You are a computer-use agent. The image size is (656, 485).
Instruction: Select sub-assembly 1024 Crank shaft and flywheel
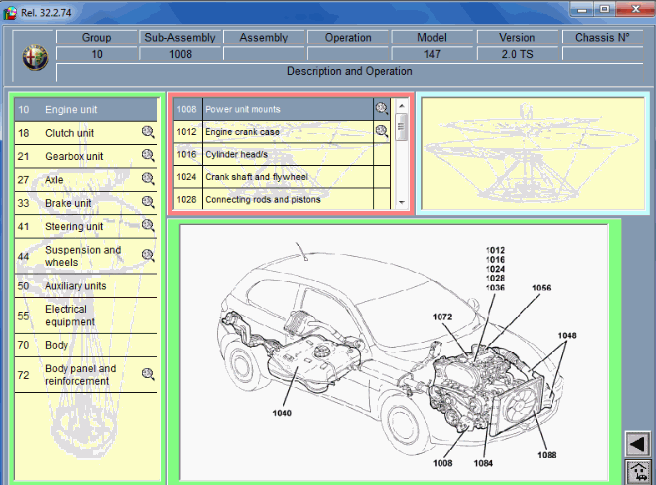pyautogui.click(x=282, y=177)
